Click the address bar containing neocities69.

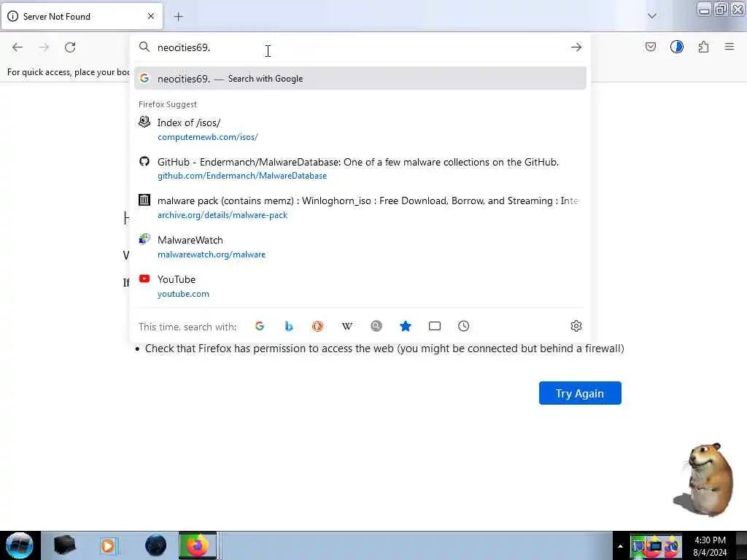point(360,47)
